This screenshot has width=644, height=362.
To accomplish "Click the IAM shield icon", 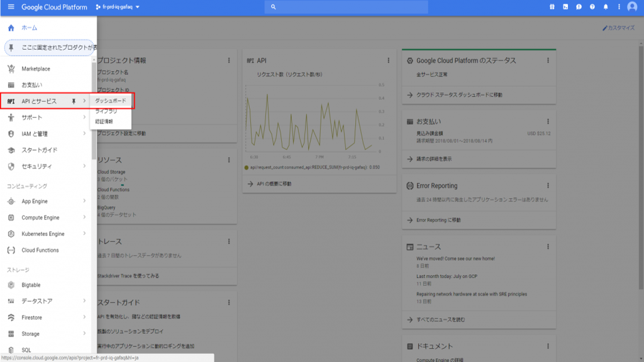I will tap(11, 134).
